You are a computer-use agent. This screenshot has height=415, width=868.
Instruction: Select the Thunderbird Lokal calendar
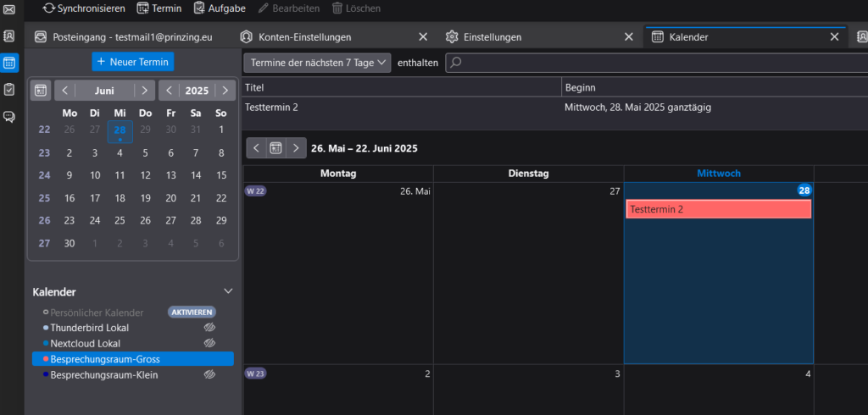[89, 328]
